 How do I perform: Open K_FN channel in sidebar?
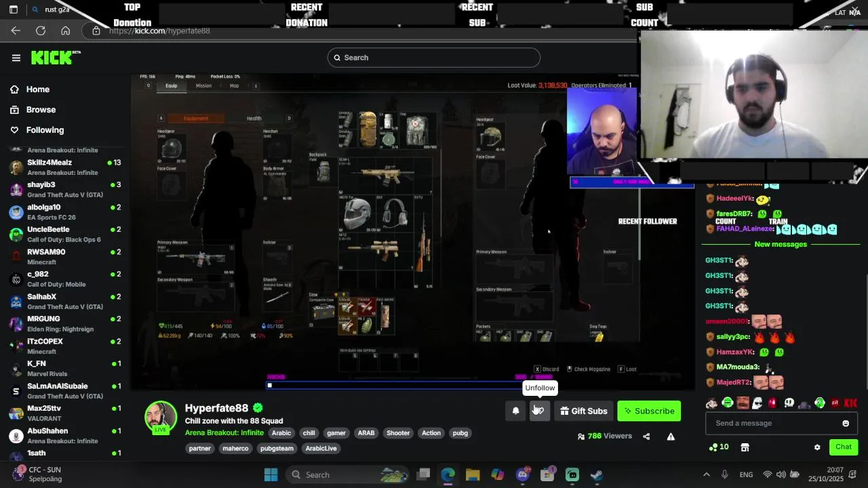[x=66, y=369]
